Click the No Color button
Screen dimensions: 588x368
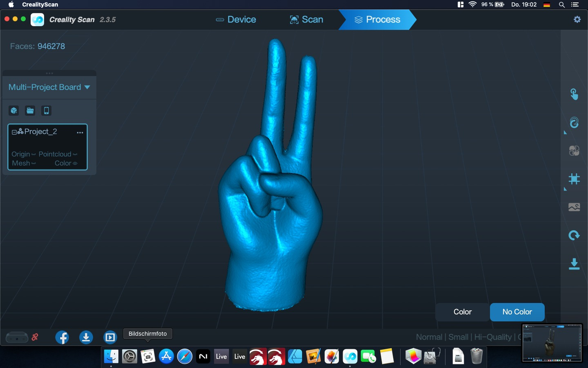pos(517,312)
